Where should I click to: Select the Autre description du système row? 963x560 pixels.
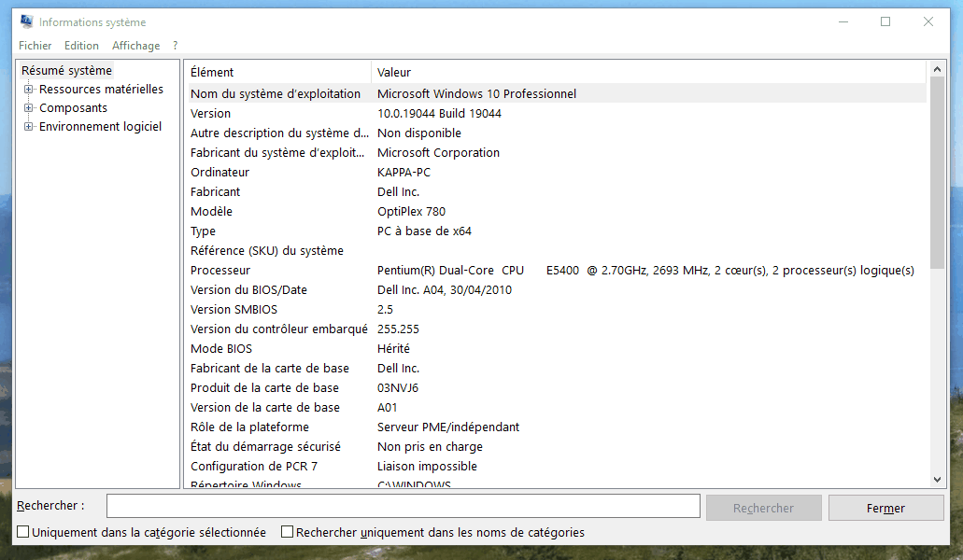coord(556,133)
